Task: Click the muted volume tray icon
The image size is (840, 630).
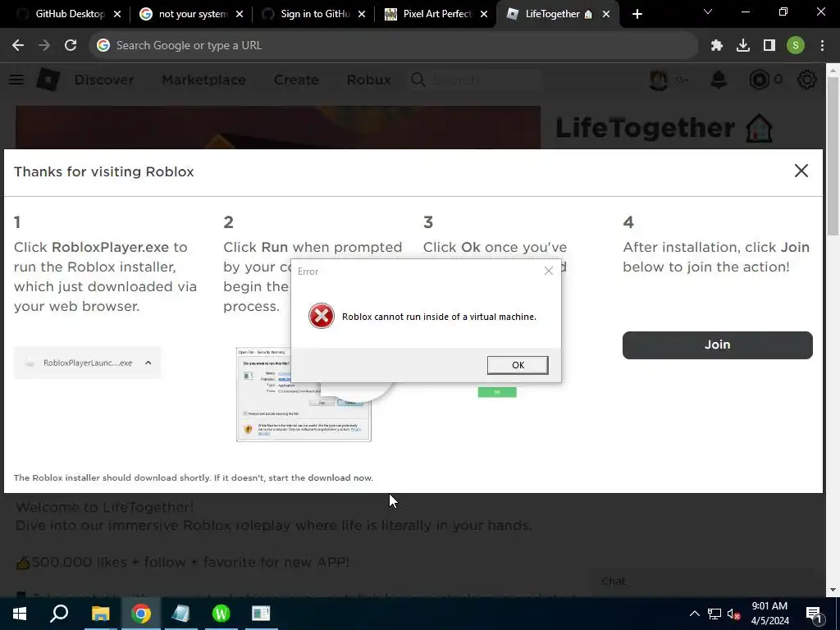Action: [733, 614]
